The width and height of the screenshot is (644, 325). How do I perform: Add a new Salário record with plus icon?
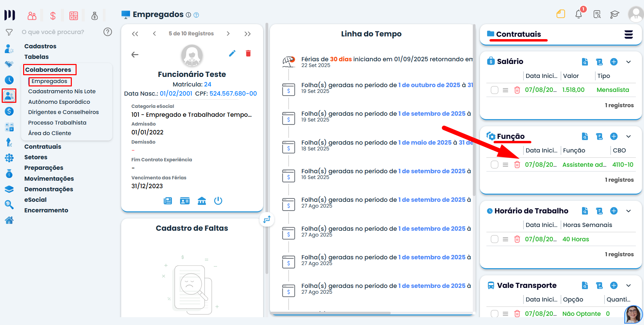pyautogui.click(x=614, y=62)
